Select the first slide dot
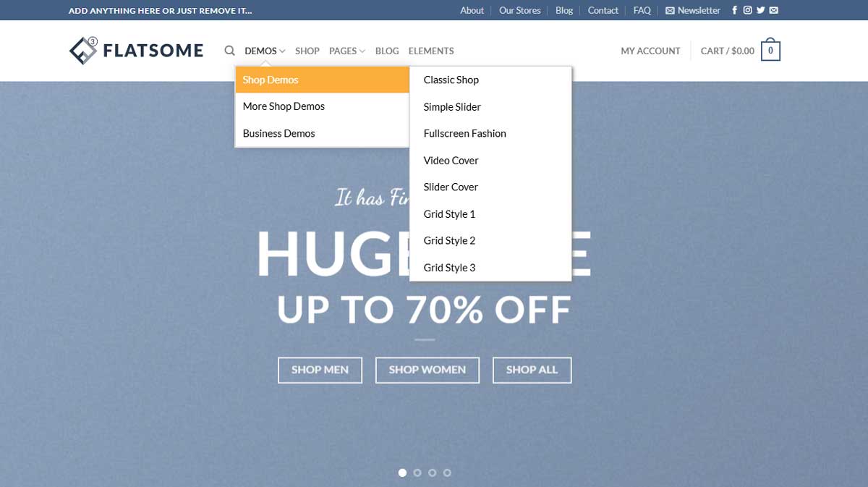The image size is (868, 487). (x=402, y=473)
